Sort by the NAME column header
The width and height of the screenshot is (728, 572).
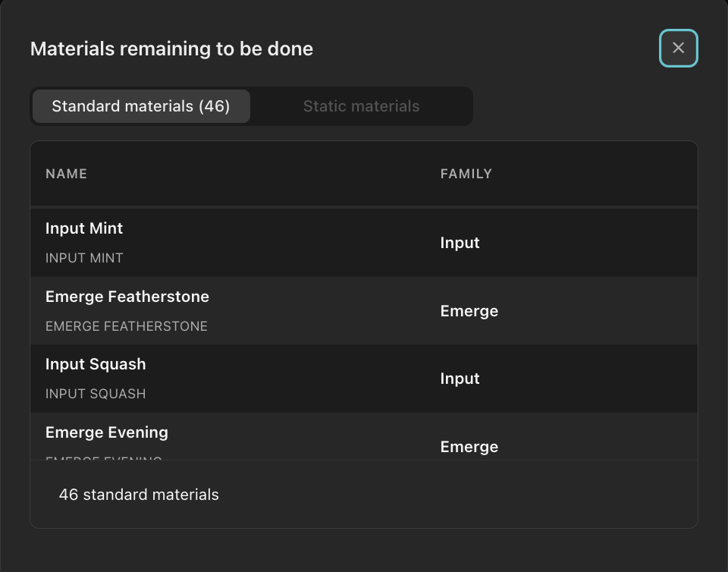tap(66, 174)
